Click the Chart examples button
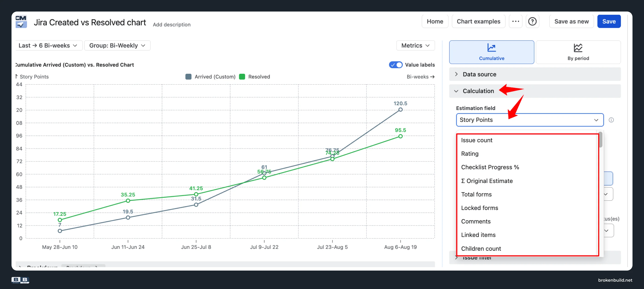The height and width of the screenshot is (289, 644). [478, 21]
